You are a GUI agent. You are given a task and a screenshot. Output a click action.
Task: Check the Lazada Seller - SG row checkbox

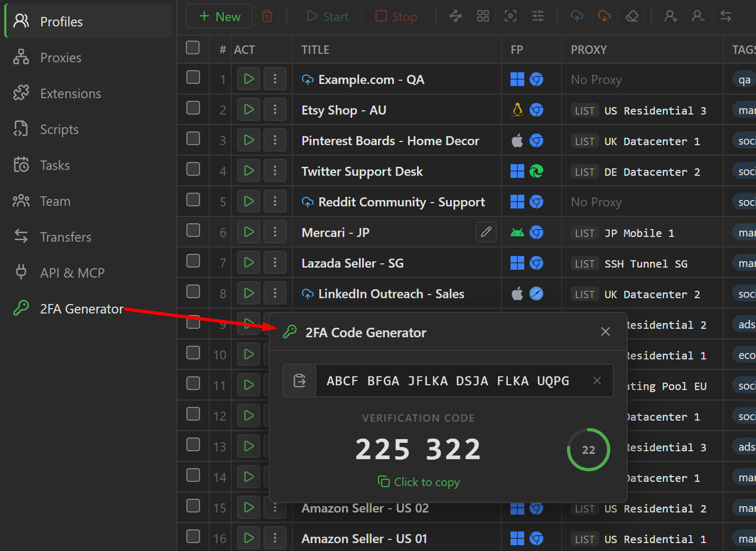pos(193,261)
